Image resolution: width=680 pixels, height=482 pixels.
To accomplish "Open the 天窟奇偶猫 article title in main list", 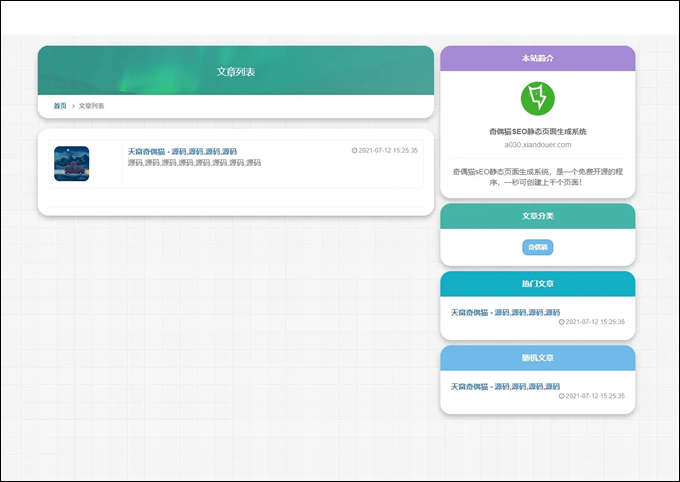I will 182,151.
